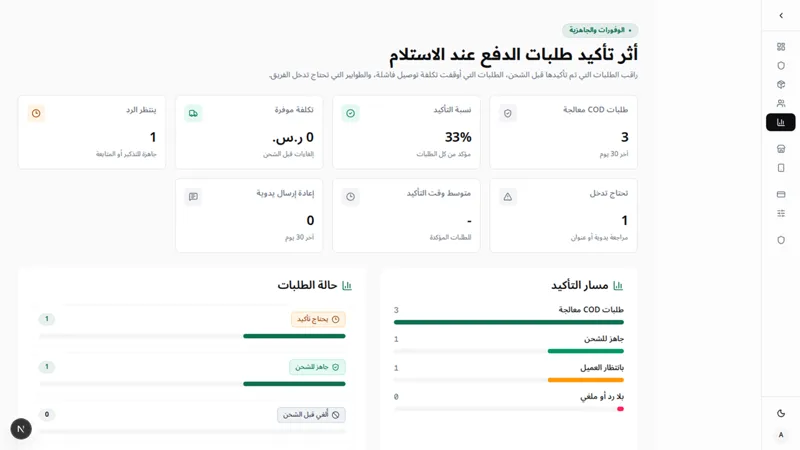Open the dashboard grid icon in sidebar
This screenshot has width=800, height=450.
(x=781, y=47)
